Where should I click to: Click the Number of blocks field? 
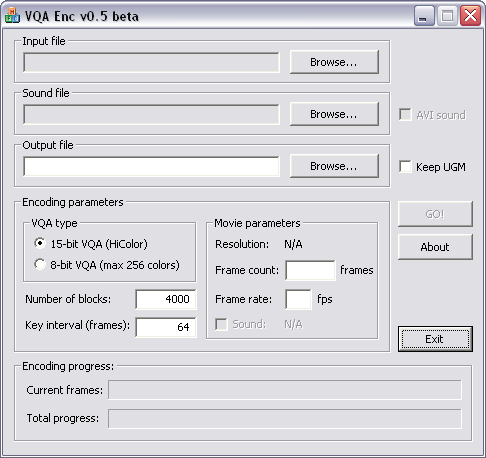[x=166, y=299]
